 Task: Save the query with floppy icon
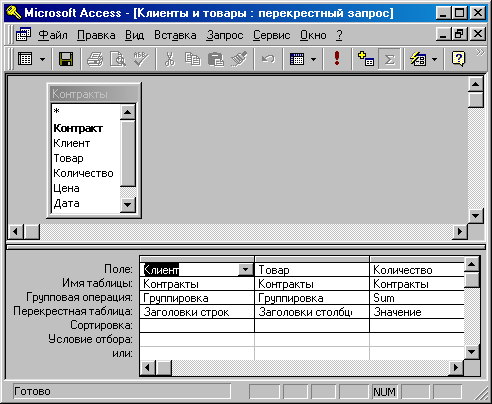pyautogui.click(x=66, y=59)
